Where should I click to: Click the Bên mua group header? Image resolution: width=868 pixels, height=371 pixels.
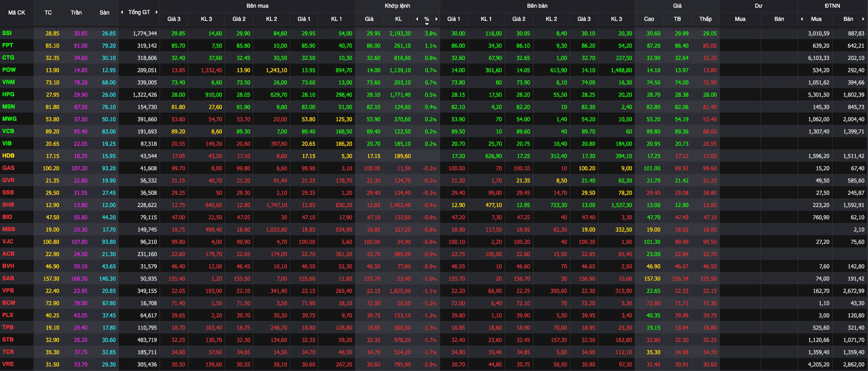point(257,6)
